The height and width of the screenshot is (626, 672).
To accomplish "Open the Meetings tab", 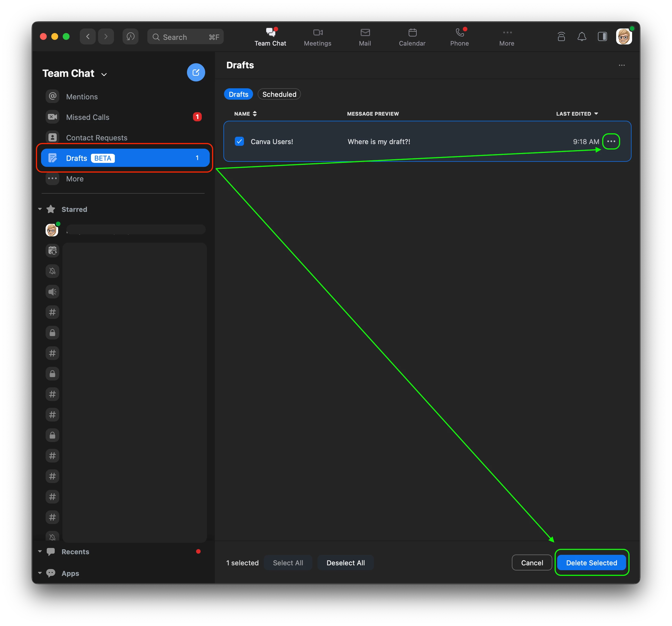I will click(x=317, y=36).
